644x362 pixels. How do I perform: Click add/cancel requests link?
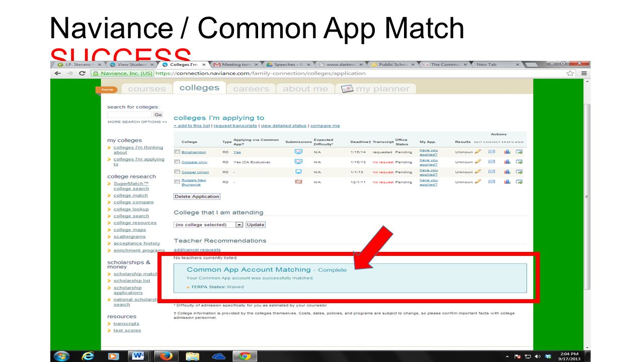coord(197,250)
